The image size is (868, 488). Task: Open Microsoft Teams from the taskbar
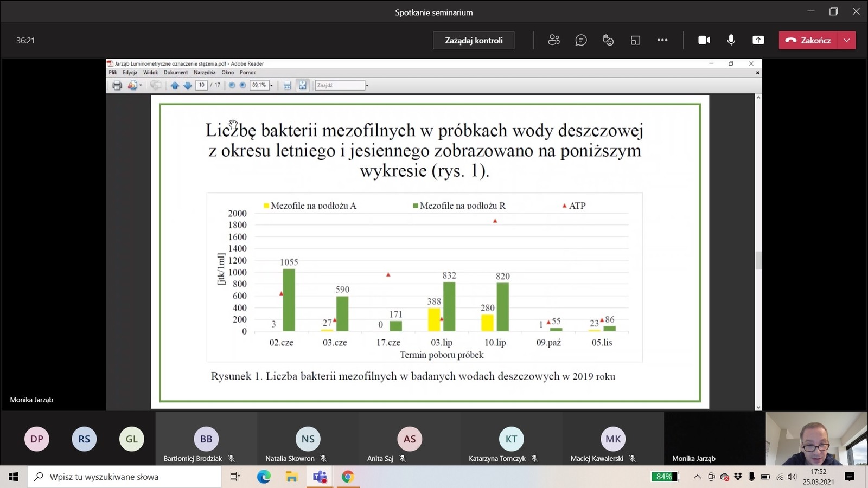320,477
